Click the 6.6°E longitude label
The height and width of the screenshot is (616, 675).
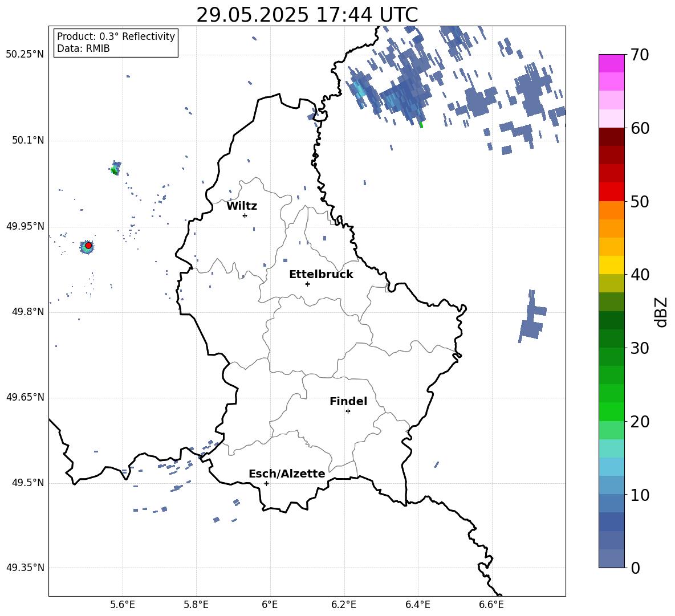[x=491, y=605]
